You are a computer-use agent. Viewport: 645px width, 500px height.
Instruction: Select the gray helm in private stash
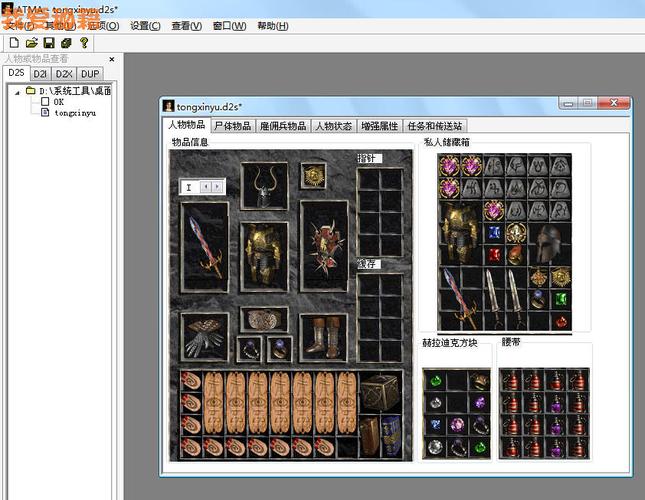549,243
